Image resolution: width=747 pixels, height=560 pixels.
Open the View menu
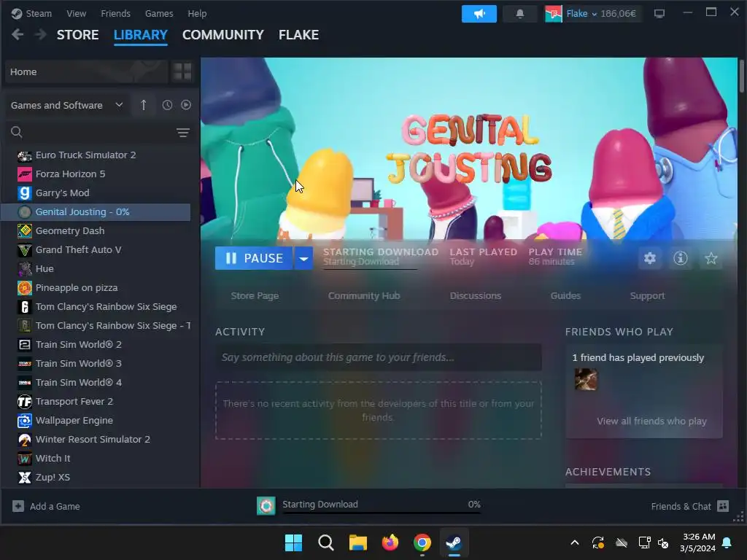point(76,13)
